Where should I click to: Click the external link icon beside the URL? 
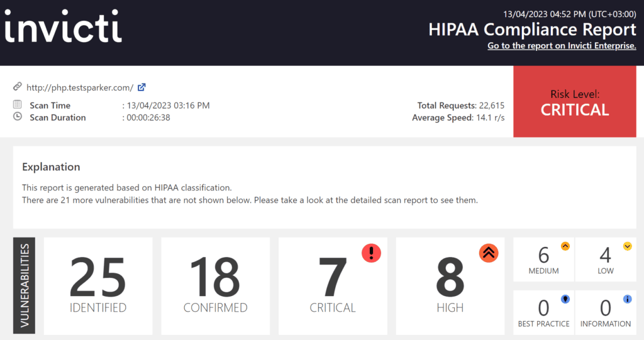pyautogui.click(x=142, y=87)
